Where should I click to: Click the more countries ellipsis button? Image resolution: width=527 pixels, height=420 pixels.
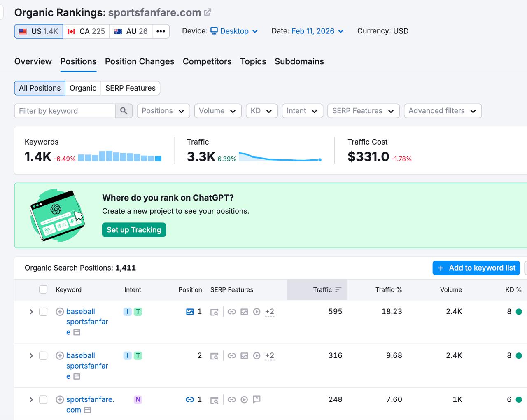[x=161, y=31]
